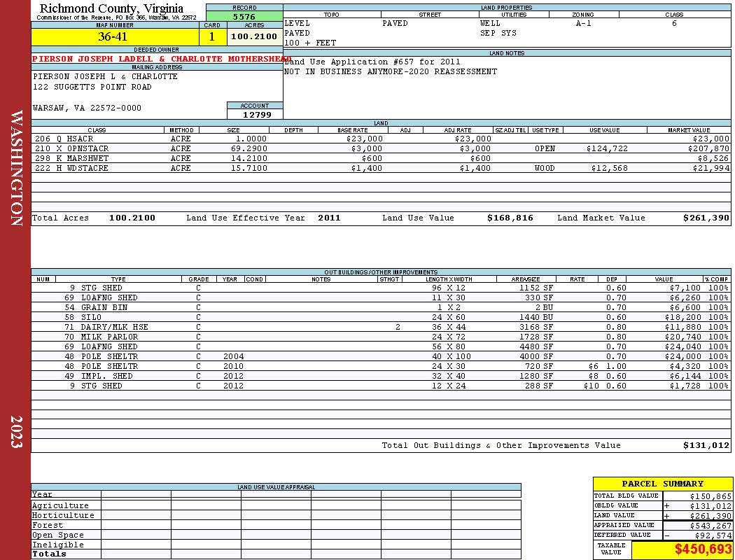Select account number 12799

coord(257,114)
